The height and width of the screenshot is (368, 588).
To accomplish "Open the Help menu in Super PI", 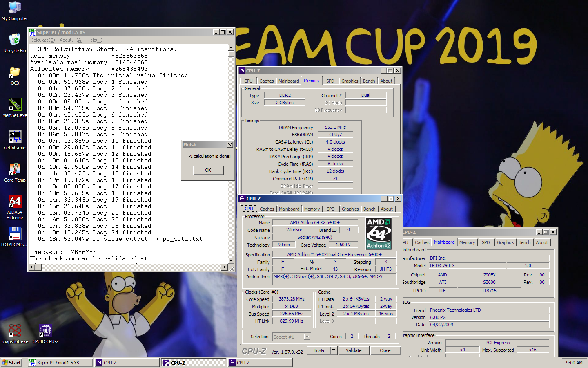I will coord(95,40).
